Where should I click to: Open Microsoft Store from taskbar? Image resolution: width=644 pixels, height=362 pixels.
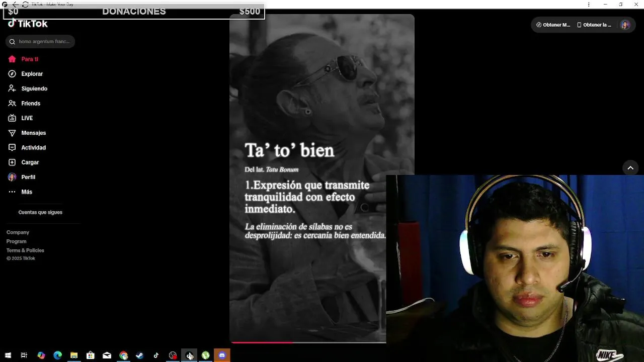91,355
